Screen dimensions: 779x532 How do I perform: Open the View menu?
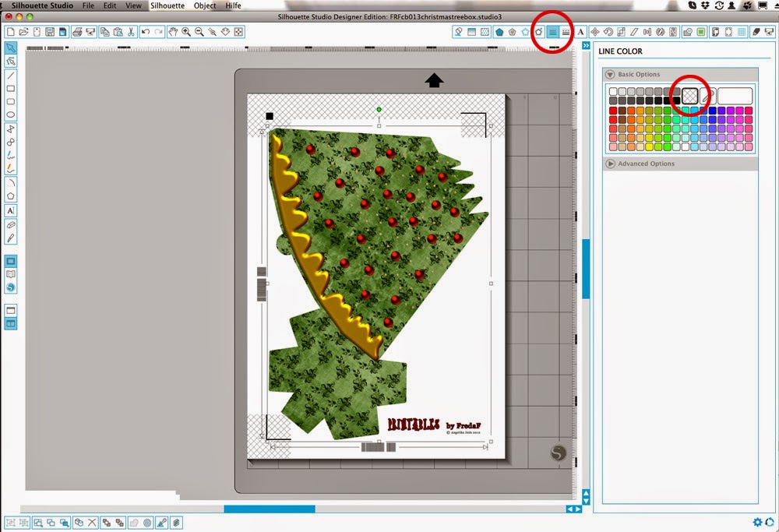pyautogui.click(x=133, y=5)
